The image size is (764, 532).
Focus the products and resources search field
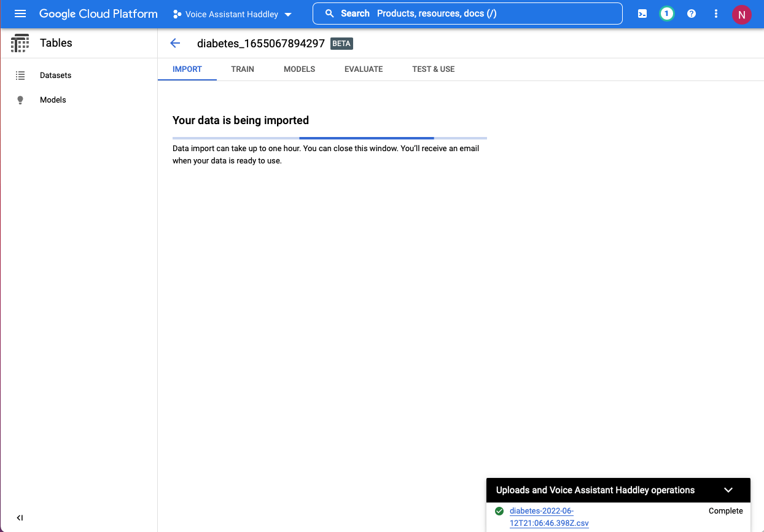click(467, 14)
